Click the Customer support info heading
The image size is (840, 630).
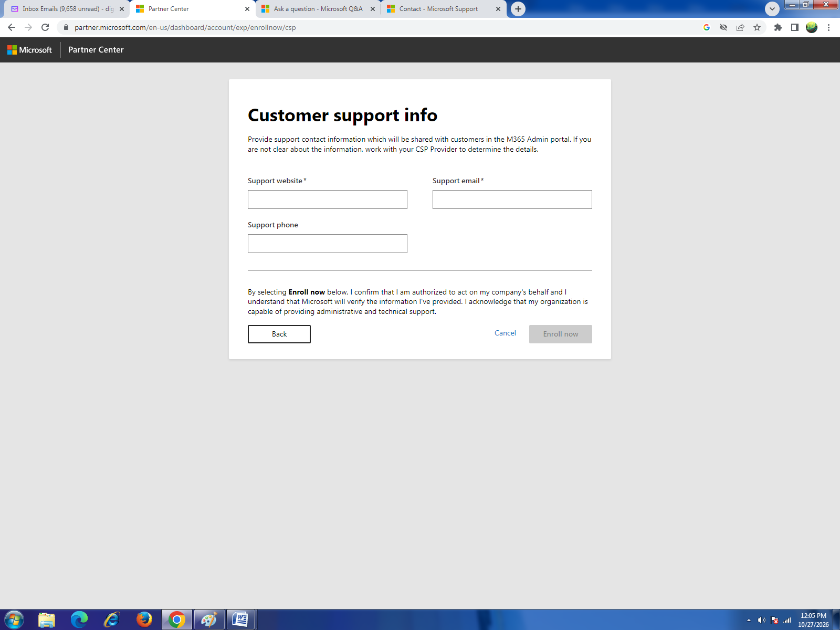pos(342,115)
